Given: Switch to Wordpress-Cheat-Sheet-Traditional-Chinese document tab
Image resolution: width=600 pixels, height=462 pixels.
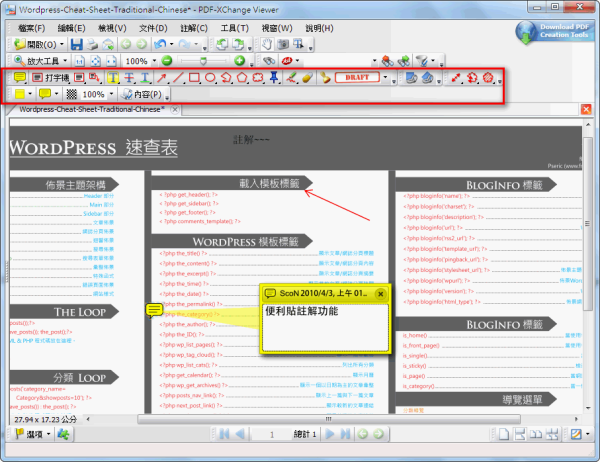Looking at the screenshot, I should point(90,109).
